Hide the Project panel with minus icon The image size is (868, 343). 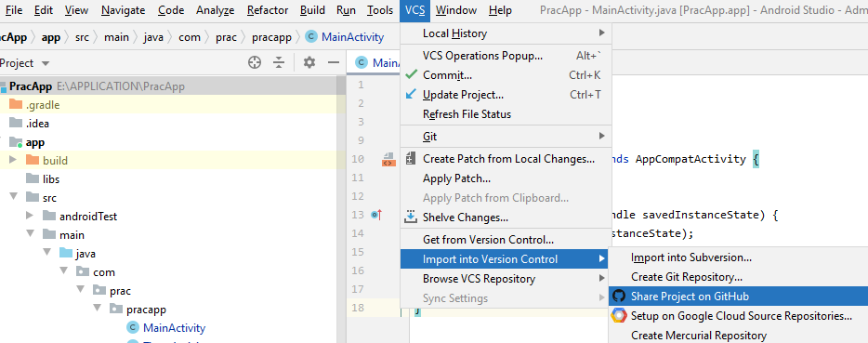tap(334, 62)
